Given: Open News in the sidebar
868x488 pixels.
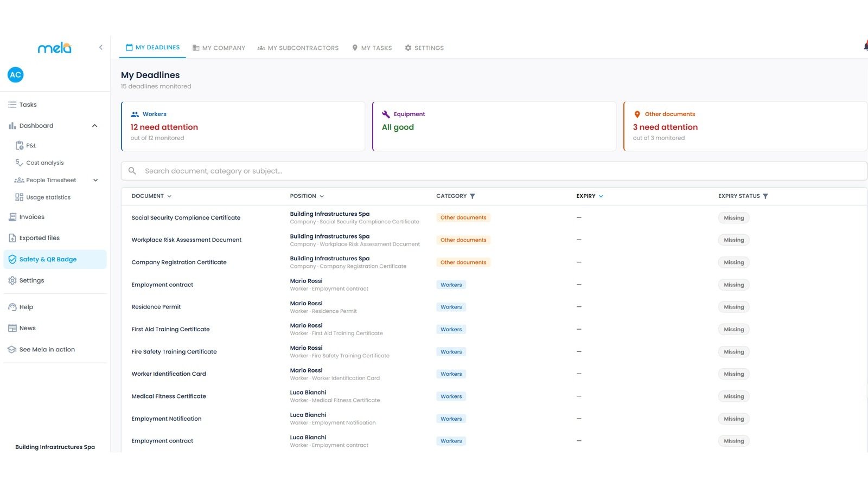Looking at the screenshot, I should (27, 328).
